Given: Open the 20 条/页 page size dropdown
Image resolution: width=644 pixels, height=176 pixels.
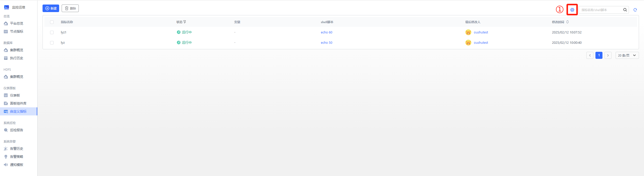Looking at the screenshot, I should pyautogui.click(x=627, y=55).
